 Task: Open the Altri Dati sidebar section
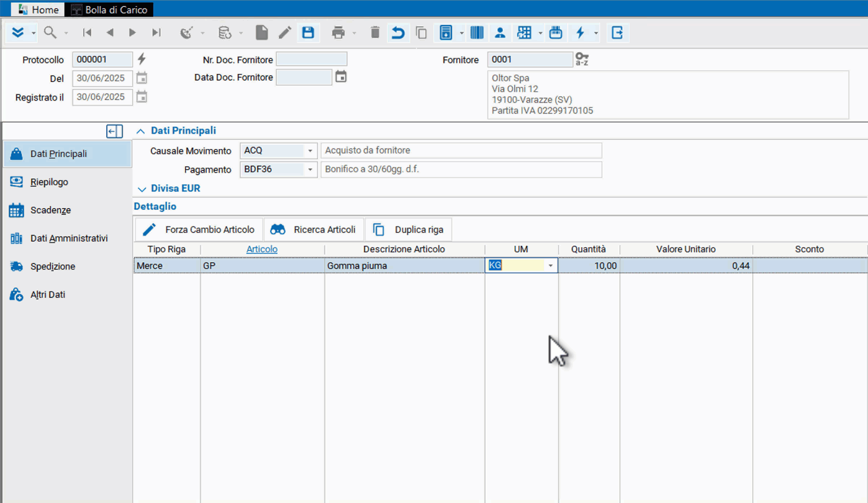coord(67,295)
